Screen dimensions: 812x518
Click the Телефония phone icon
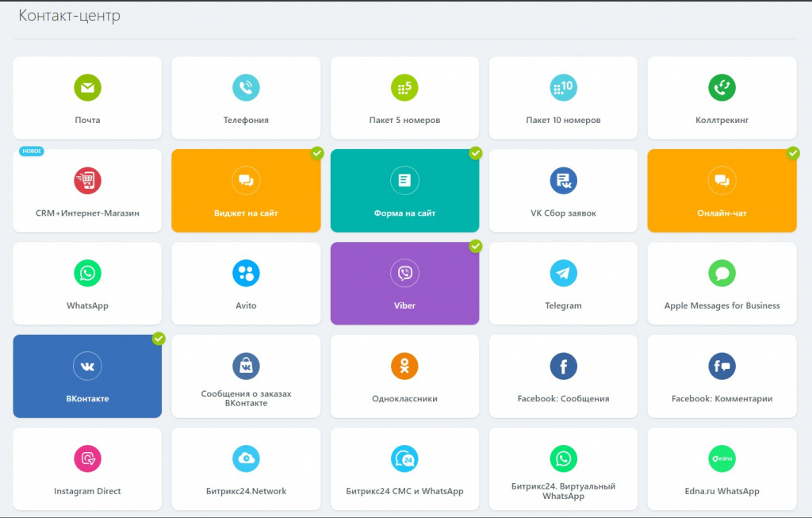246,87
